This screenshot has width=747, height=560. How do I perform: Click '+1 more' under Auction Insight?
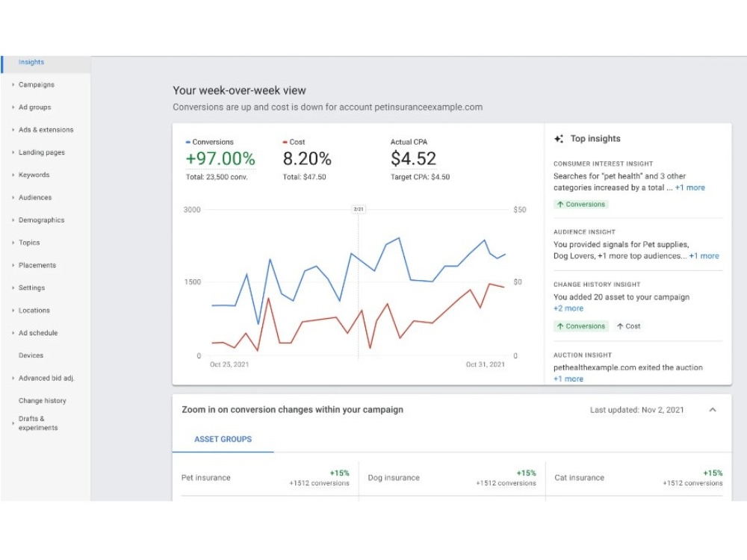pos(568,379)
